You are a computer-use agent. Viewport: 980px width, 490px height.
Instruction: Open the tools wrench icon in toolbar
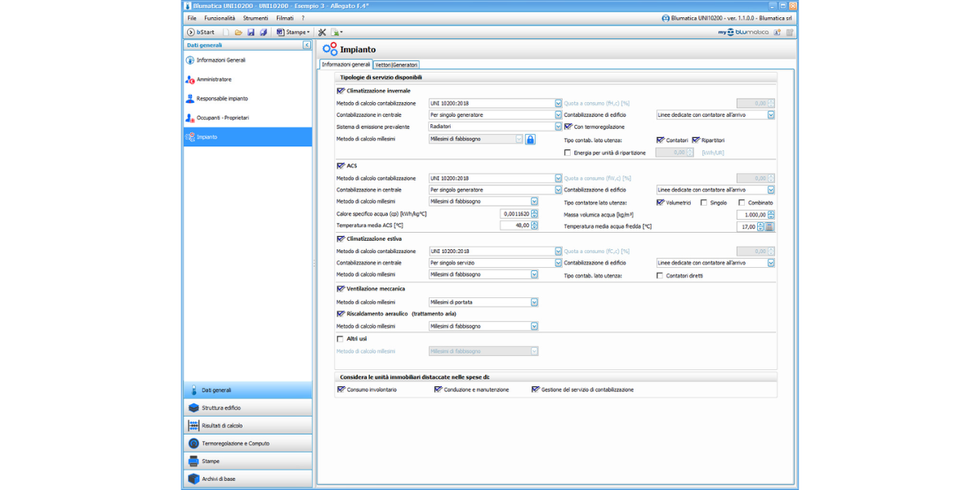[x=322, y=33]
